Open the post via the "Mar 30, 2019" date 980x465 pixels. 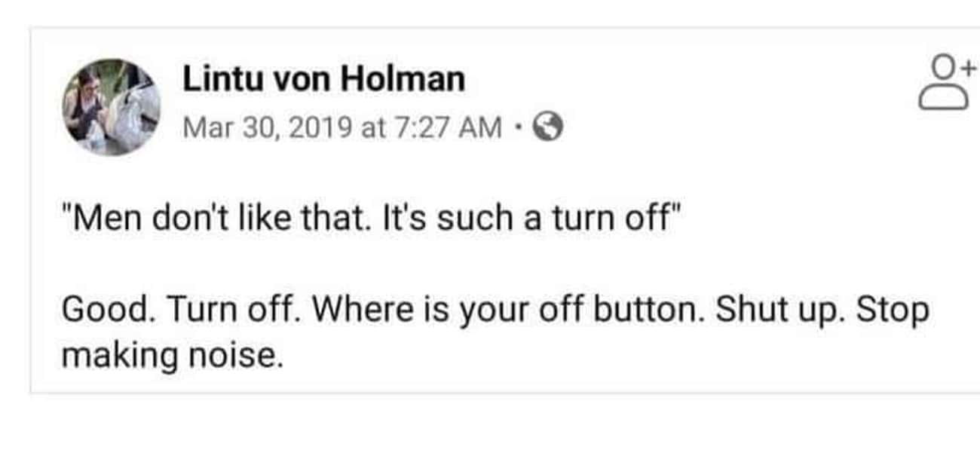coord(268,129)
